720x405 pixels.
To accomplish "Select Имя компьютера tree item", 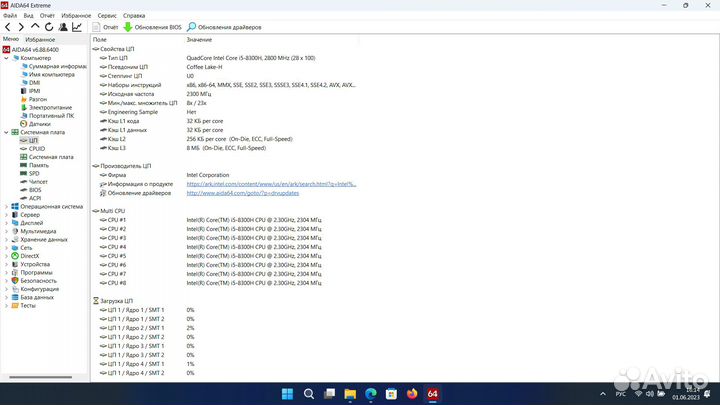I will pyautogui.click(x=48, y=74).
